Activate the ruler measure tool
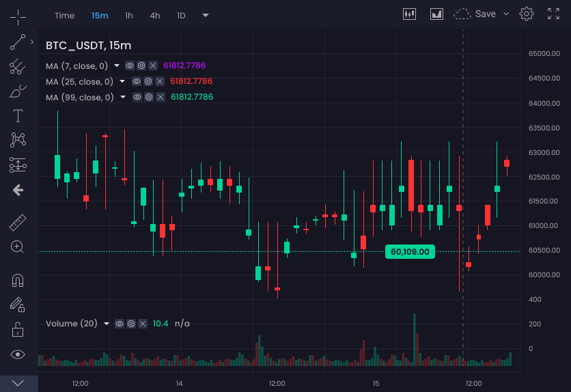Image resolution: width=571 pixels, height=392 pixels. (x=18, y=223)
